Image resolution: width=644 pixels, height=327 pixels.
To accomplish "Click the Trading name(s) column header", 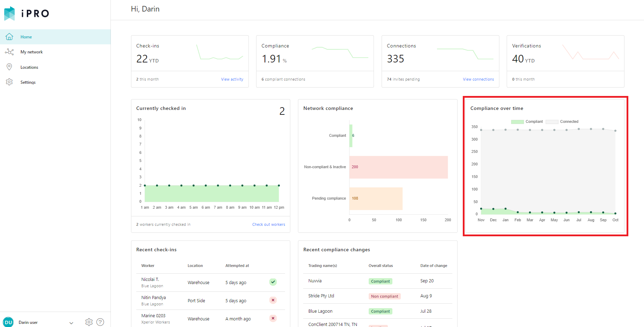I will [323, 266].
